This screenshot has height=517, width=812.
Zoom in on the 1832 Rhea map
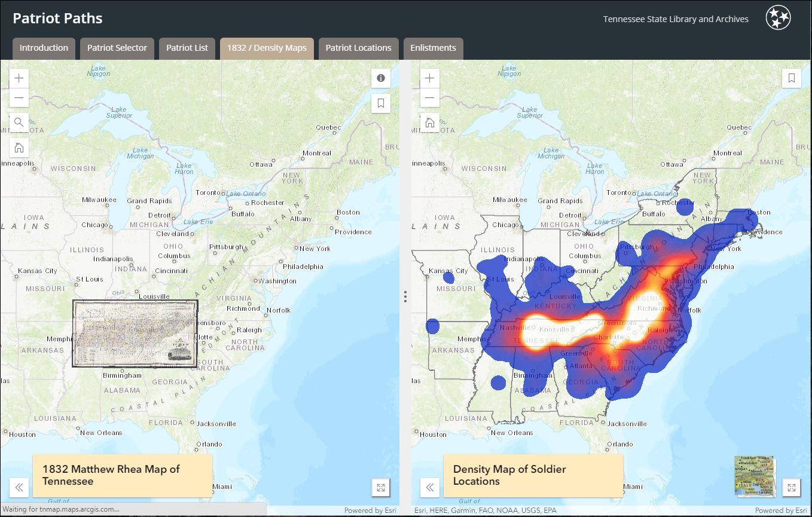point(19,78)
